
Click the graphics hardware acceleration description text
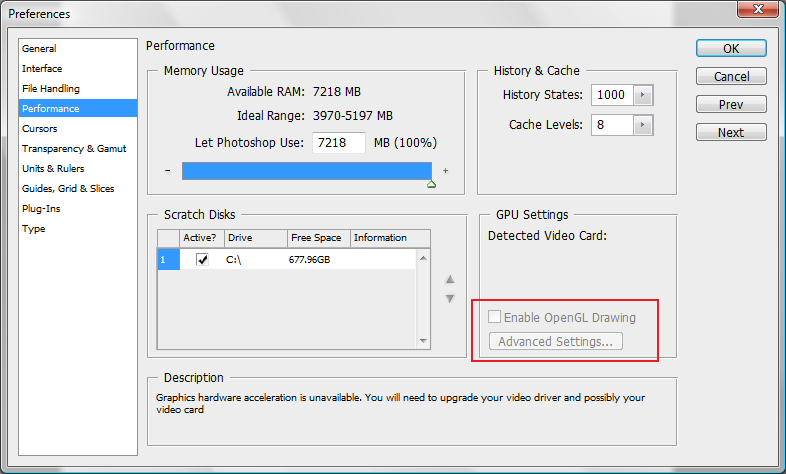[x=400, y=403]
